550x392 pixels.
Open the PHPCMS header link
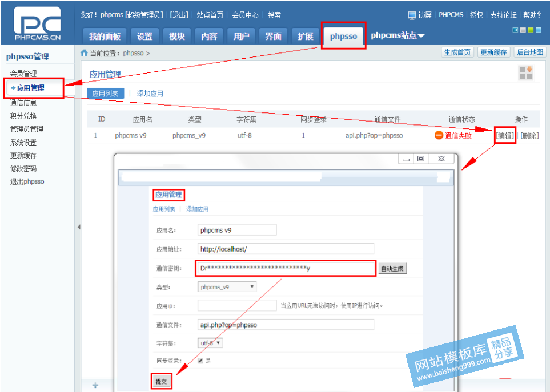[451, 15]
